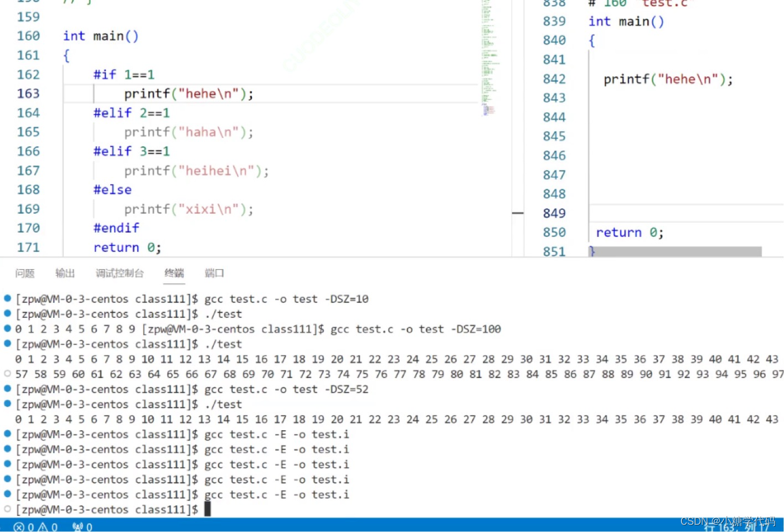Viewport: 784px width, 532px height.
Task: Click 'int main()' on line 160
Action: [x=101, y=36]
